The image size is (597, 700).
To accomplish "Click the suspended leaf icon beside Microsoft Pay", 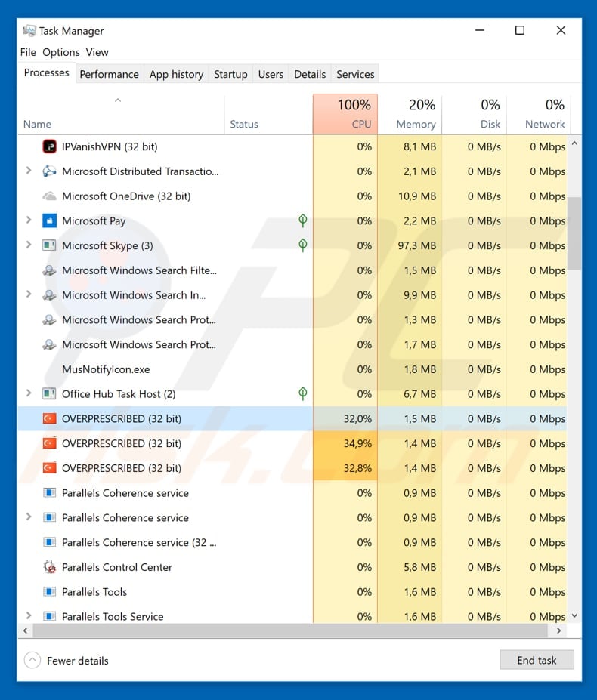I will tap(302, 220).
